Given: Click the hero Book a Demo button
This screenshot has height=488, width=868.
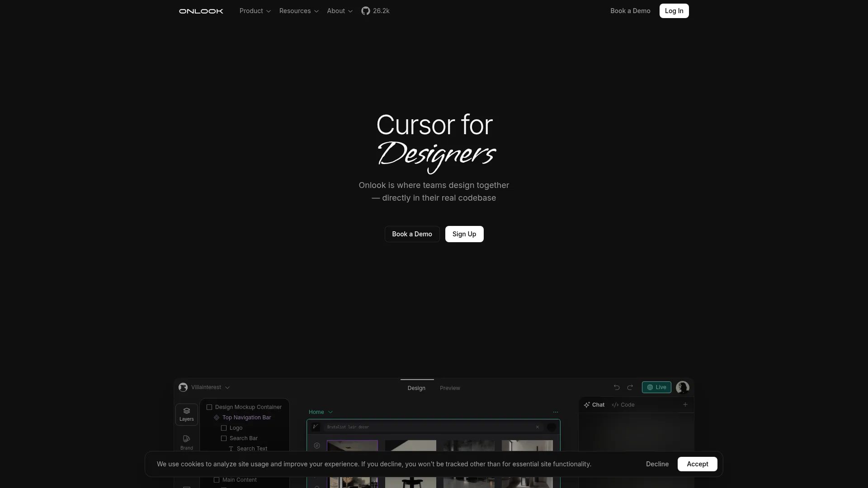Looking at the screenshot, I should [x=412, y=234].
